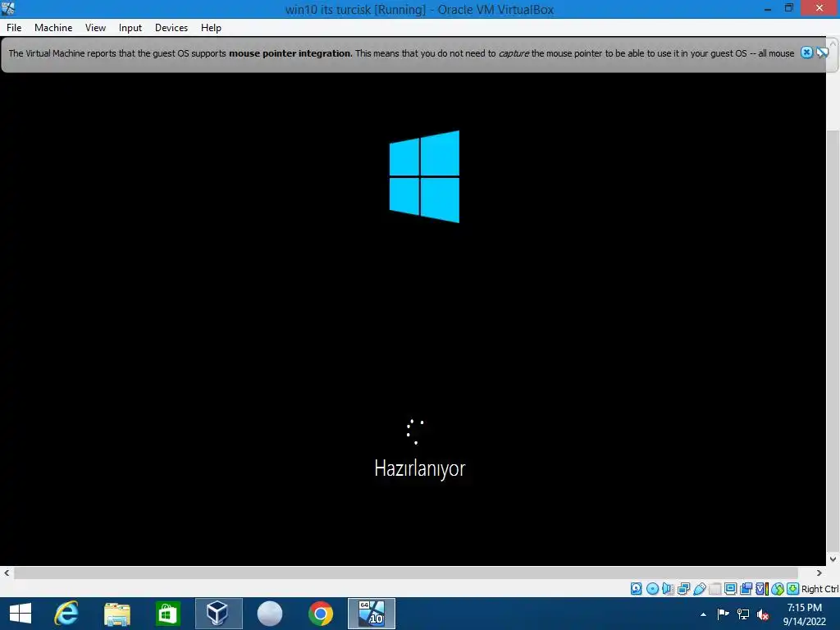The width and height of the screenshot is (840, 630).
Task: Dismiss the mouse integration notification
Action: pyautogui.click(x=806, y=52)
